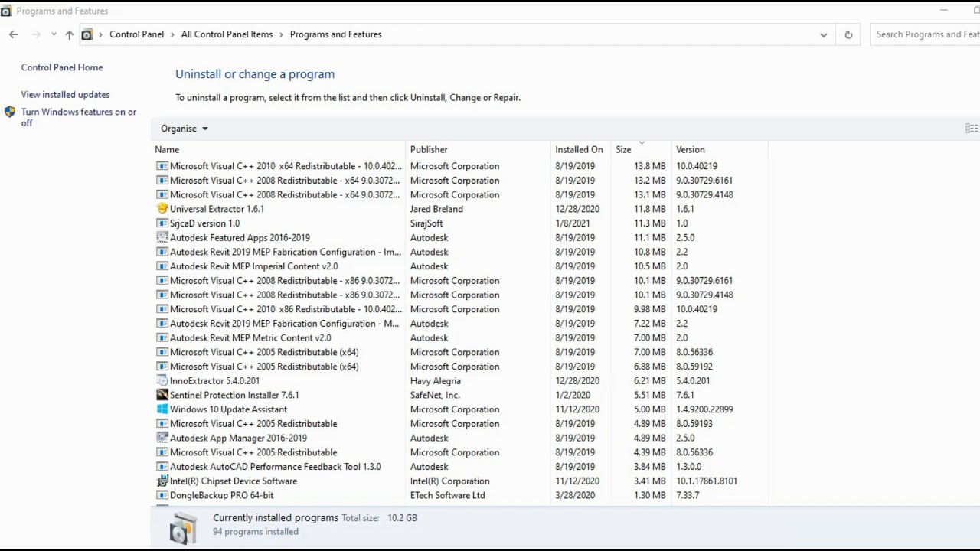Image resolution: width=980 pixels, height=551 pixels.
Task: Sort by Installed On column header
Action: (579, 150)
